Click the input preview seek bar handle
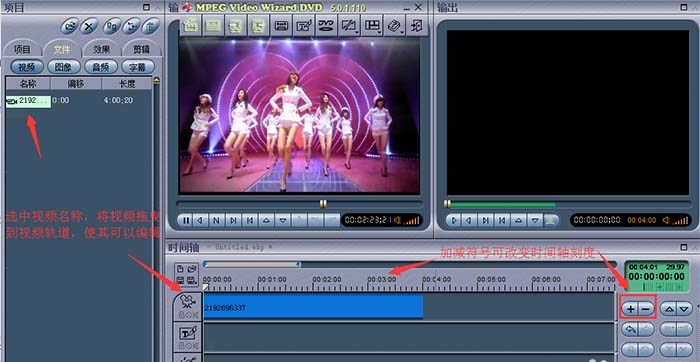This screenshot has height=362, width=700. point(323,204)
